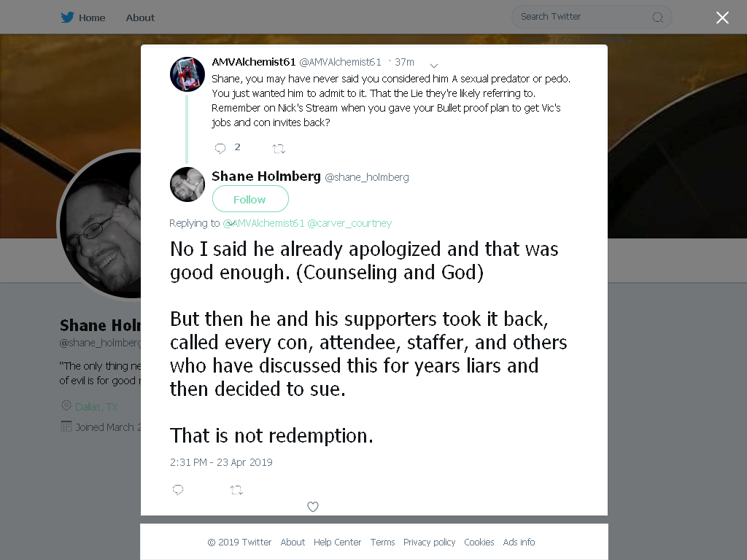
Task: Open Shane Holmberg's small avatar
Action: click(x=187, y=184)
